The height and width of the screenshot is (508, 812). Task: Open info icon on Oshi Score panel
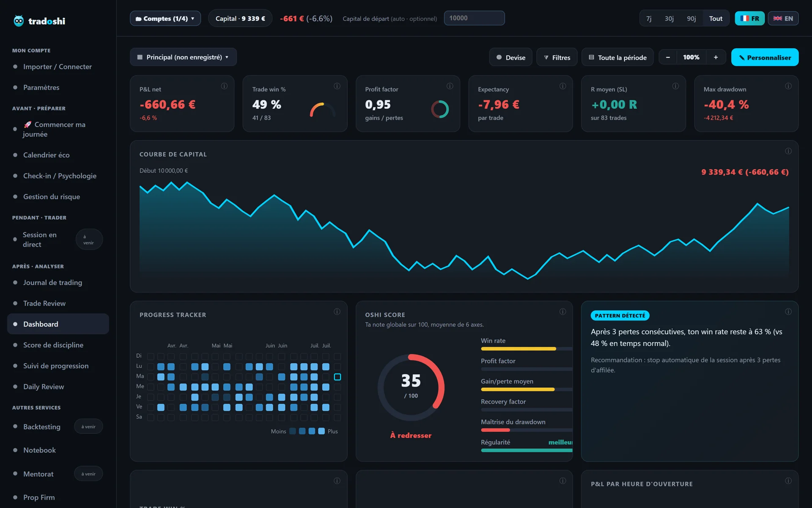click(x=563, y=312)
